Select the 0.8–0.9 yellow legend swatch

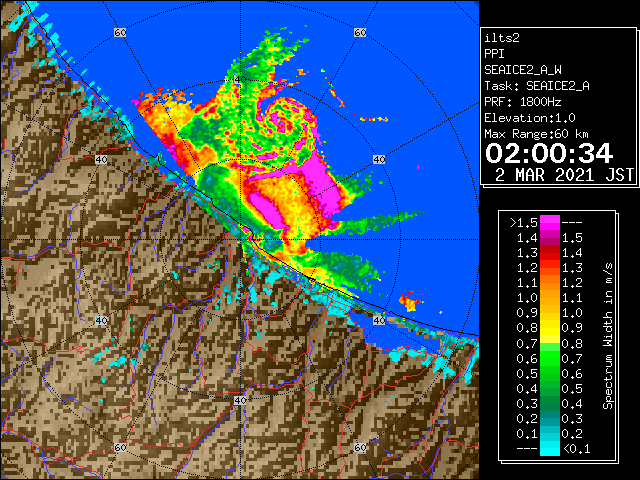(x=549, y=328)
